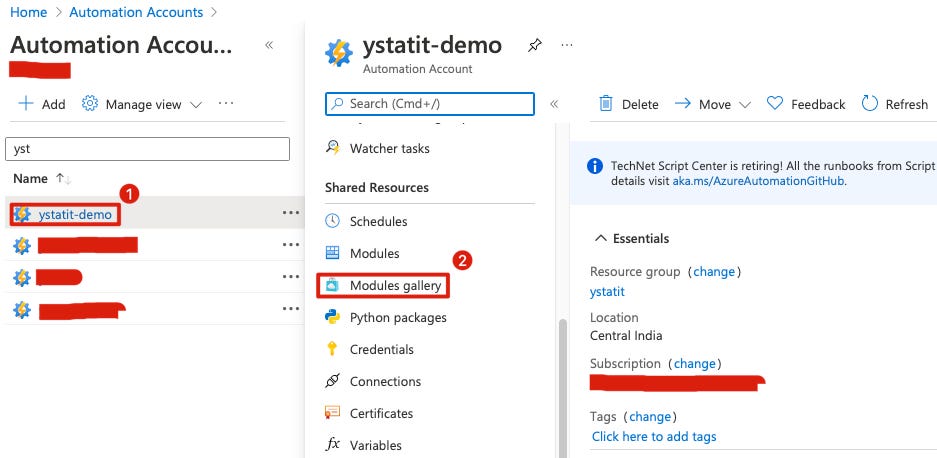937x458 pixels.
Task: Open Watcher tasks menu item
Action: click(389, 148)
